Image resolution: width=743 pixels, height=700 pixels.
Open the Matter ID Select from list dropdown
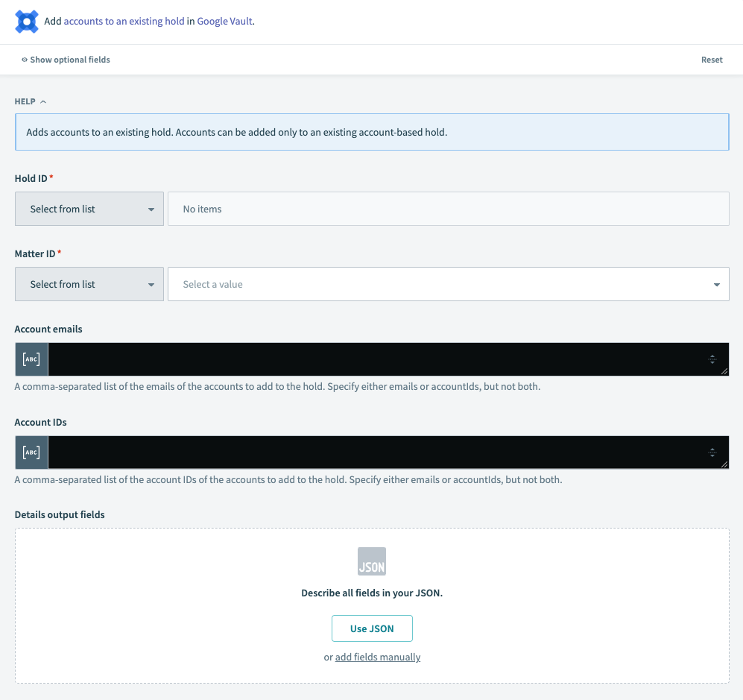click(89, 284)
